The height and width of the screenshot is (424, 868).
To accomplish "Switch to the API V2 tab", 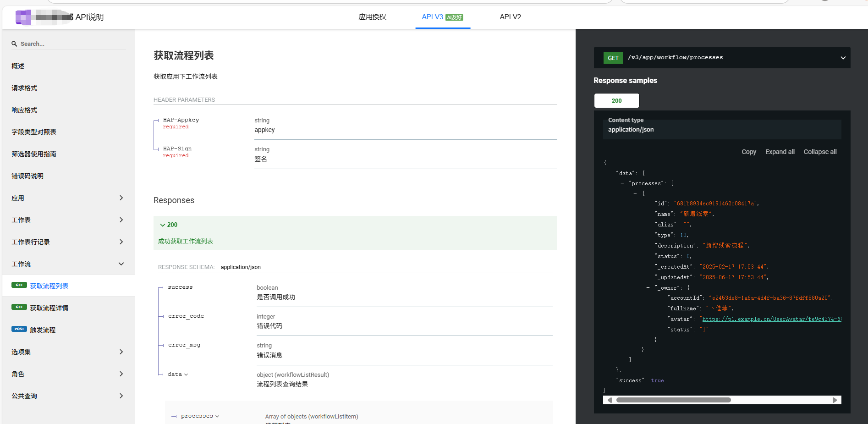I will [x=510, y=17].
